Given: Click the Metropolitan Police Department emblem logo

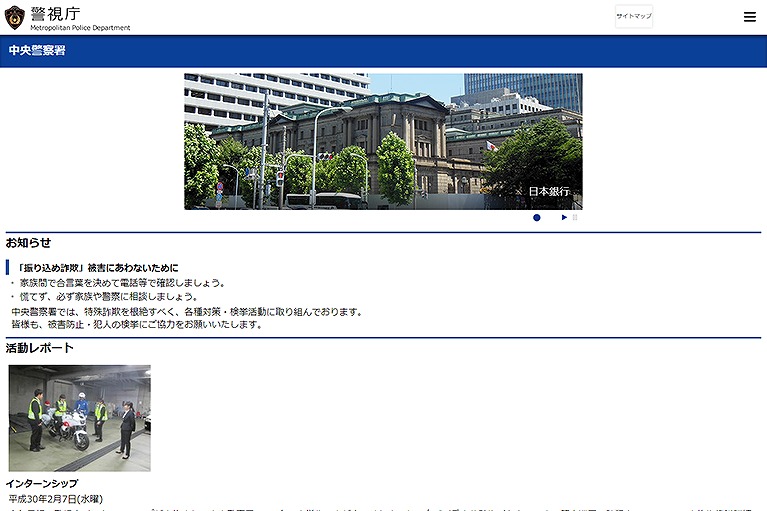Looking at the screenshot, I should click(x=15, y=18).
